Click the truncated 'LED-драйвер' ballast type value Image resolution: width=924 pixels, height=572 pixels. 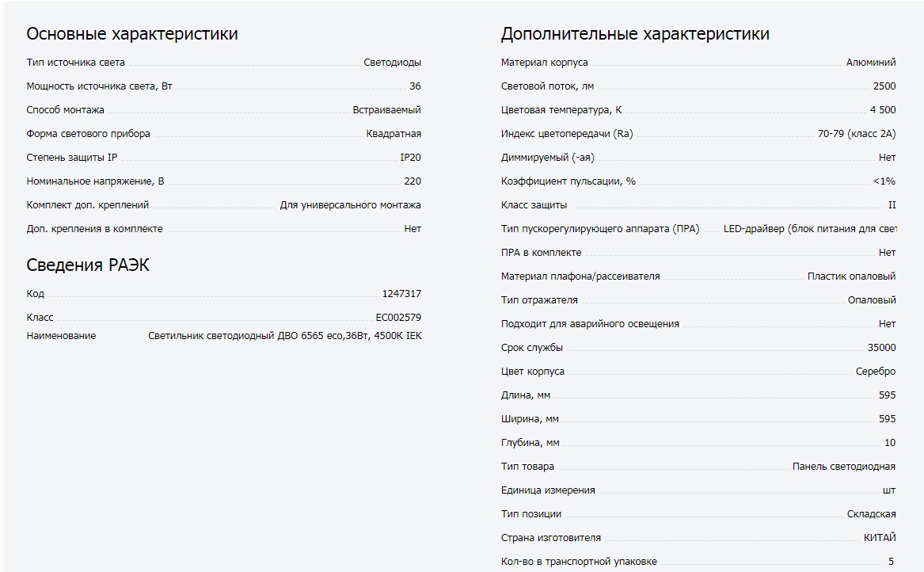[810, 229]
